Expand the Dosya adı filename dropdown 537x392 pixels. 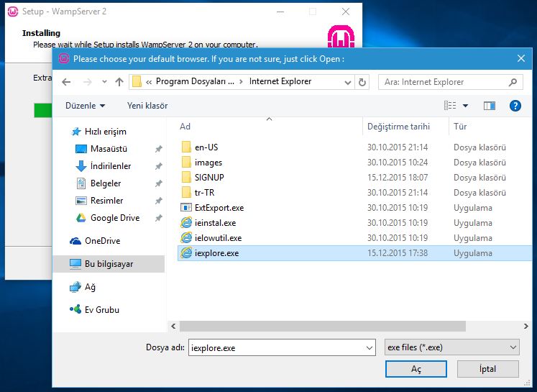(x=370, y=348)
